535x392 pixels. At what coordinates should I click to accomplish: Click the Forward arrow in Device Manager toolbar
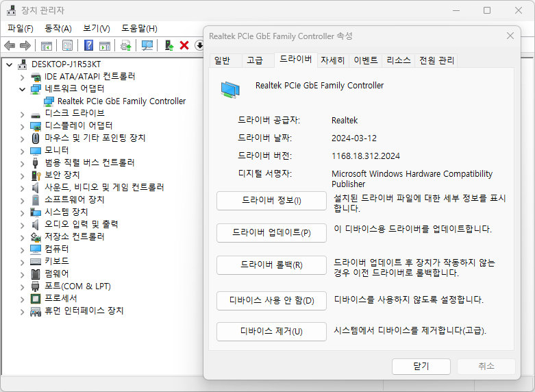click(x=25, y=45)
